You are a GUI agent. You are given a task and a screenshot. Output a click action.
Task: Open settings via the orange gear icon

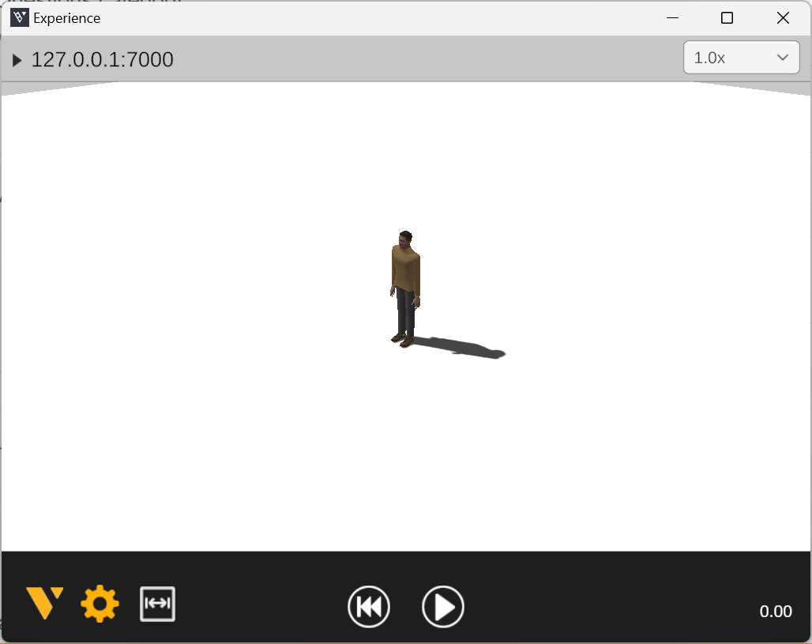(x=100, y=604)
